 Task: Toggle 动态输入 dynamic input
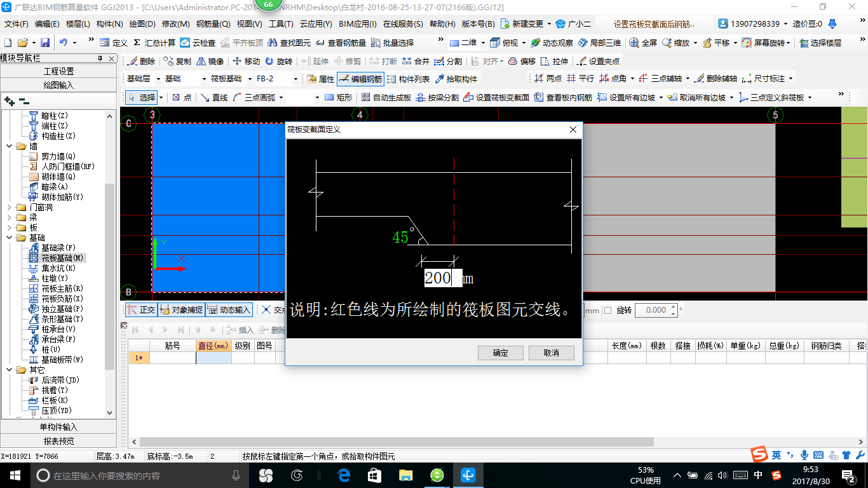point(229,310)
